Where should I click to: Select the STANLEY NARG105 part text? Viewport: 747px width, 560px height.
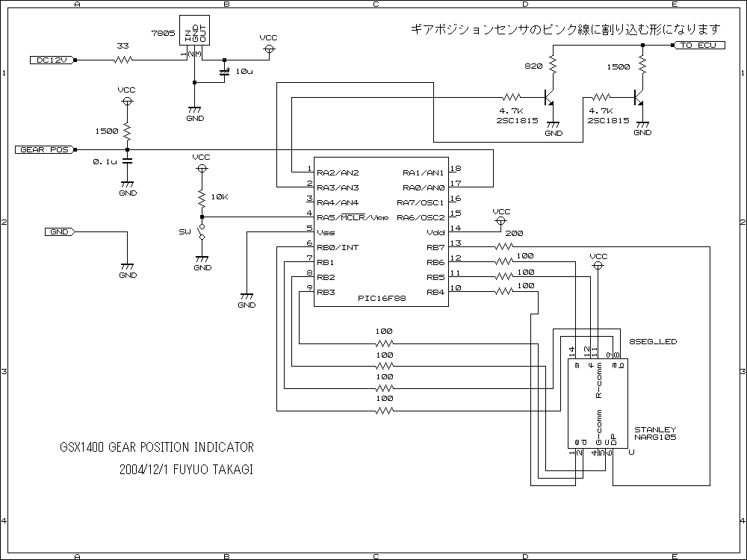(654, 434)
